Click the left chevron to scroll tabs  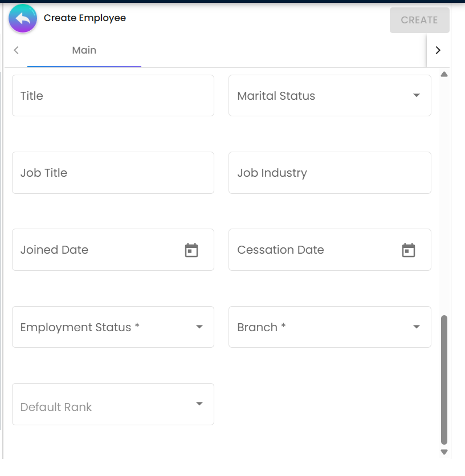point(16,50)
